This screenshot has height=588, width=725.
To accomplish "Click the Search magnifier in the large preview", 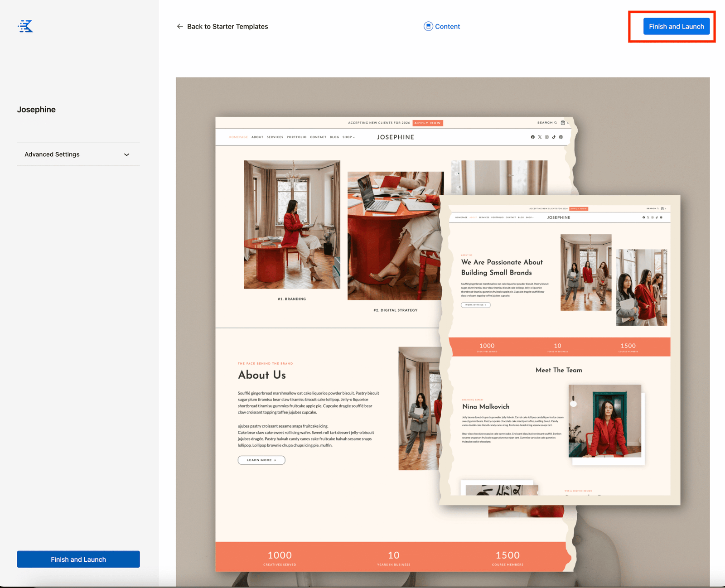I will click(556, 123).
